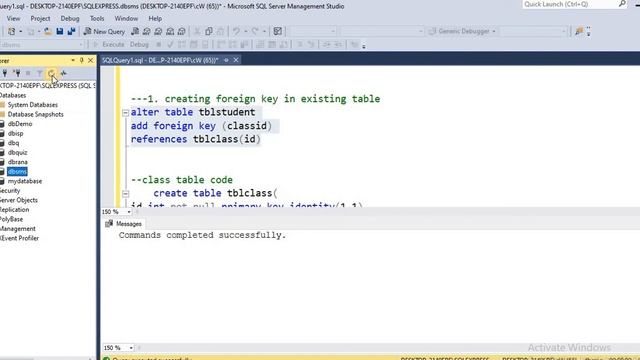Click Activity Monitor icon in Object Explorer
Image resolution: width=640 pixels, height=360 pixels.
point(63,73)
